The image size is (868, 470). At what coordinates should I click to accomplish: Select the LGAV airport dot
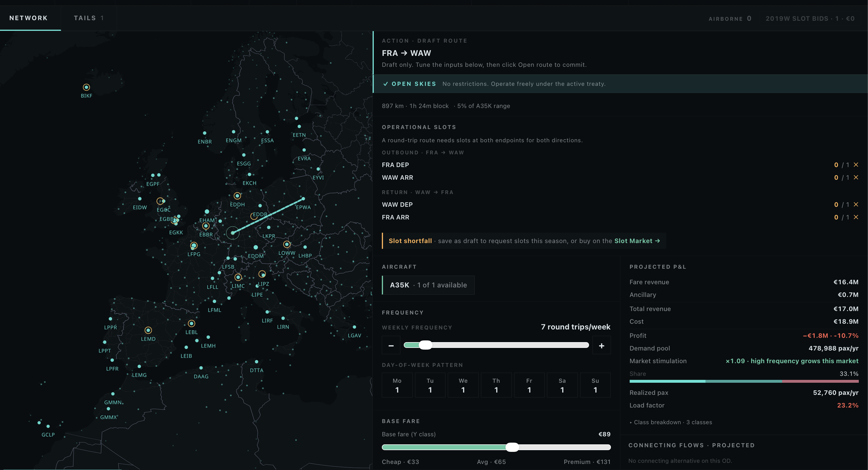354,327
